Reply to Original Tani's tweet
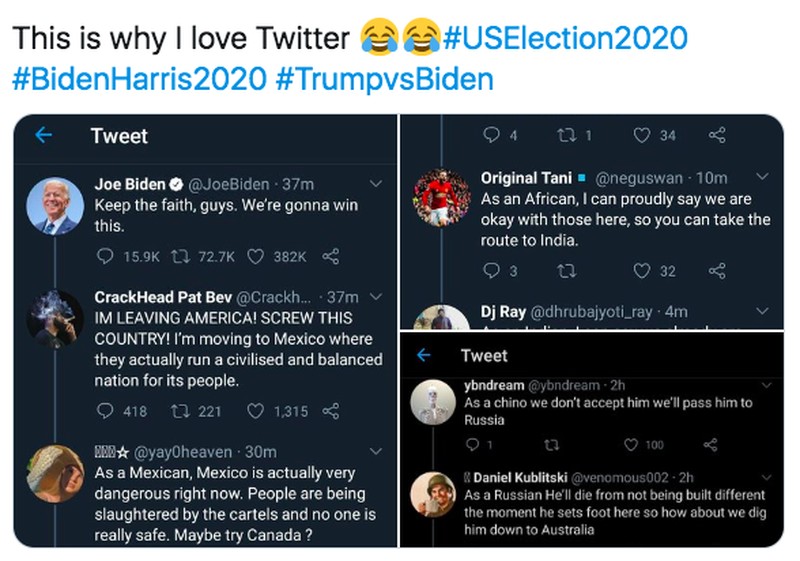 point(490,270)
